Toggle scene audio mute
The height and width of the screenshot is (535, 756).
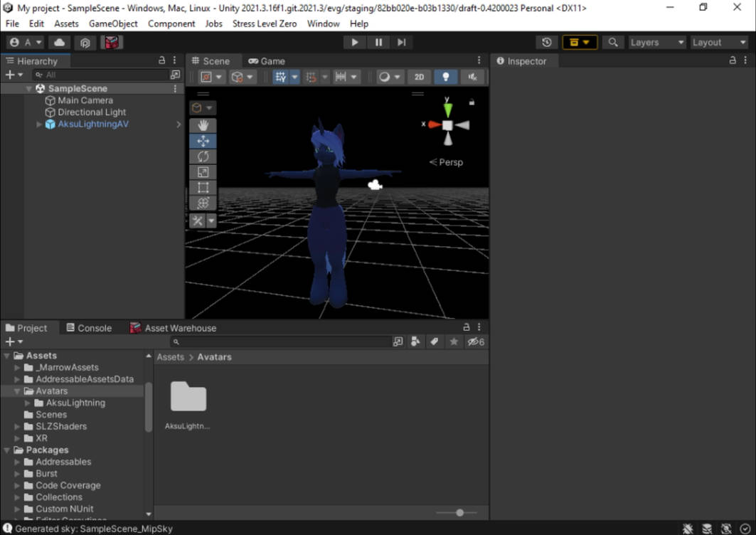tap(472, 77)
